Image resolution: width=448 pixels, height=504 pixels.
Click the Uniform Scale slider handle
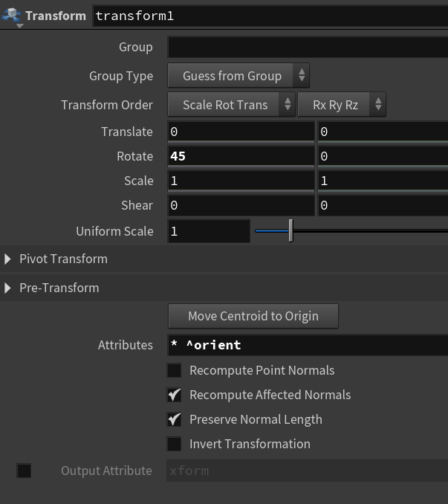coord(291,230)
